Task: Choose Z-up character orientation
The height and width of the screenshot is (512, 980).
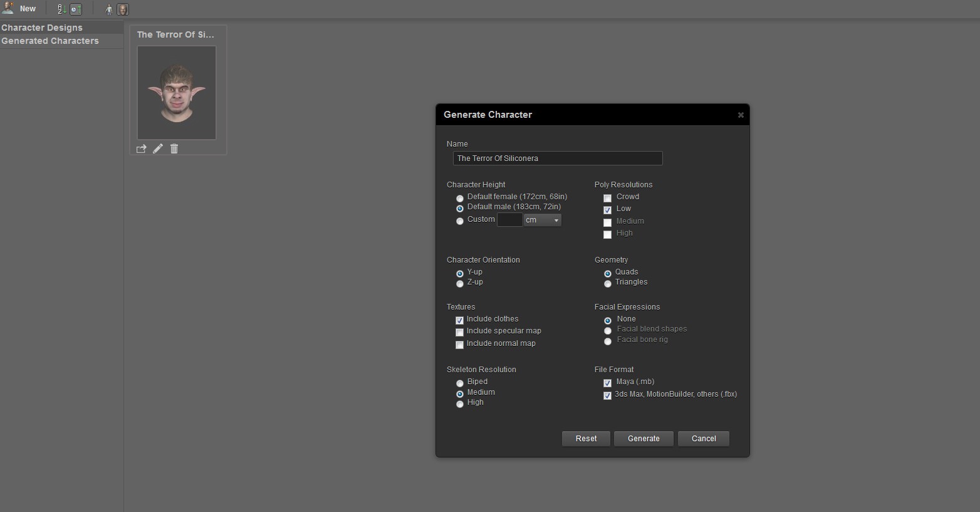Action: [x=459, y=284]
